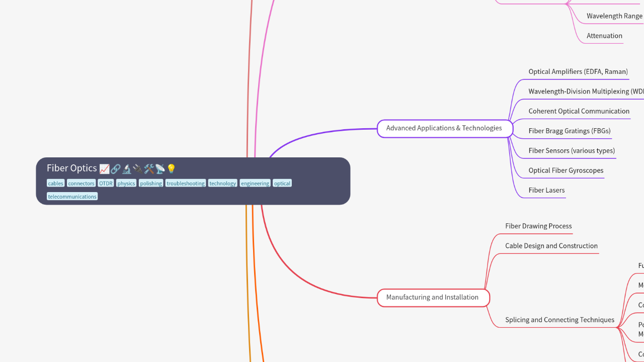The width and height of the screenshot is (644, 362).
Task: Click the chart emoji in root title
Action: (x=104, y=169)
